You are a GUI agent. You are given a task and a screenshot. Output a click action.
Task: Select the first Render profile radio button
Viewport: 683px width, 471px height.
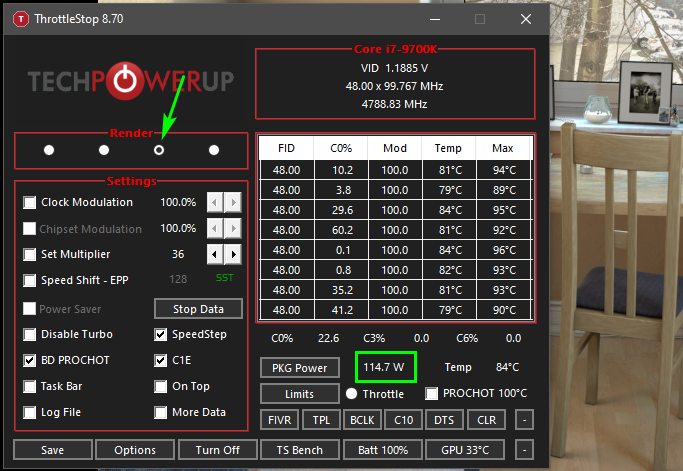[x=49, y=150]
